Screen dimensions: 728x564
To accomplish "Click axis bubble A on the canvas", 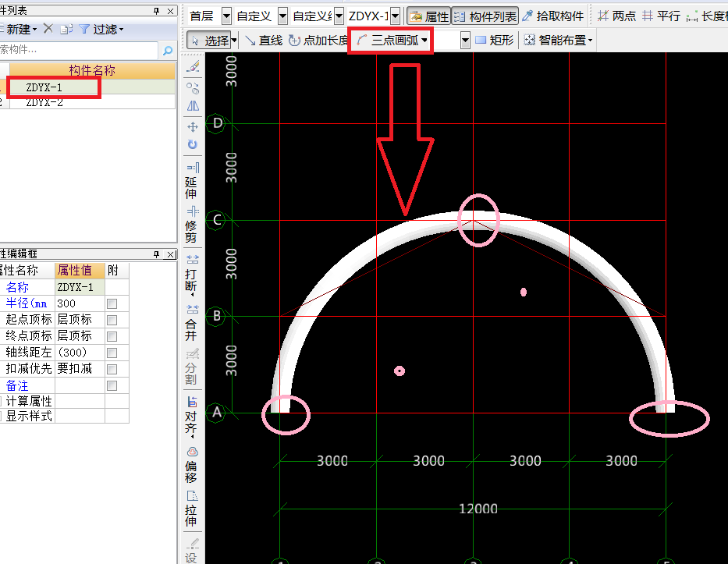I will (x=217, y=412).
